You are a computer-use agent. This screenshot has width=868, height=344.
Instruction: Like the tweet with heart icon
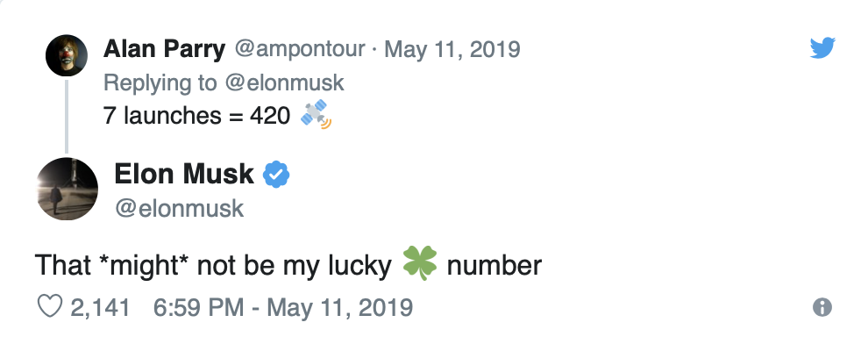tap(49, 306)
